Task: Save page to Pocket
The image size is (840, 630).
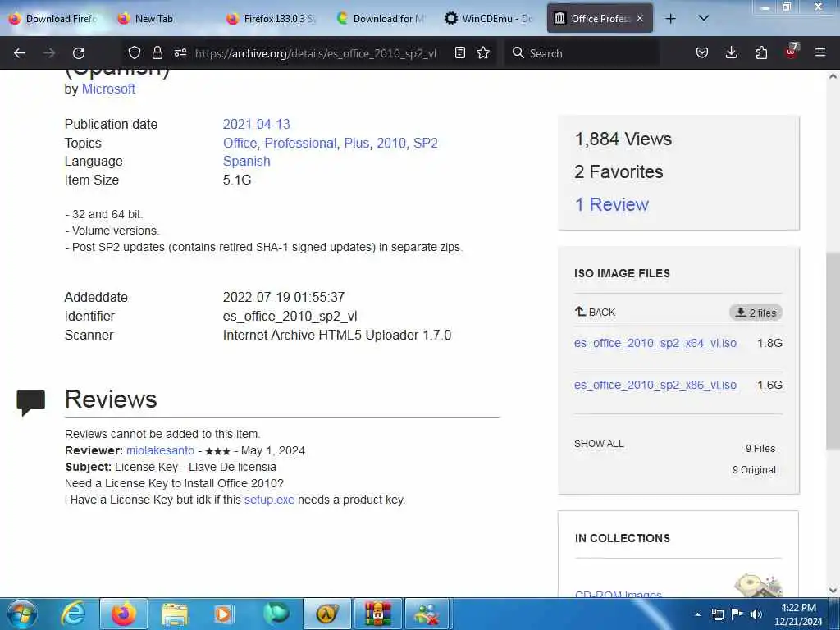Action: (x=702, y=52)
